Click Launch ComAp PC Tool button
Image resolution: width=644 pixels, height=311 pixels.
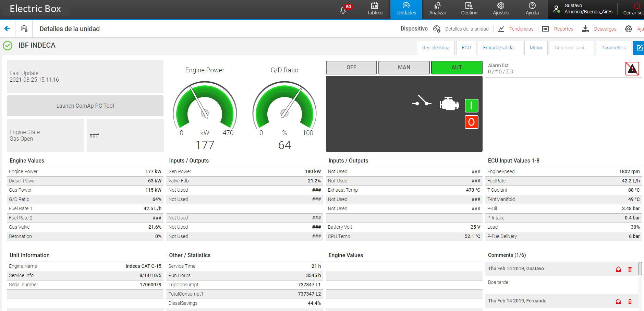pyautogui.click(x=85, y=106)
